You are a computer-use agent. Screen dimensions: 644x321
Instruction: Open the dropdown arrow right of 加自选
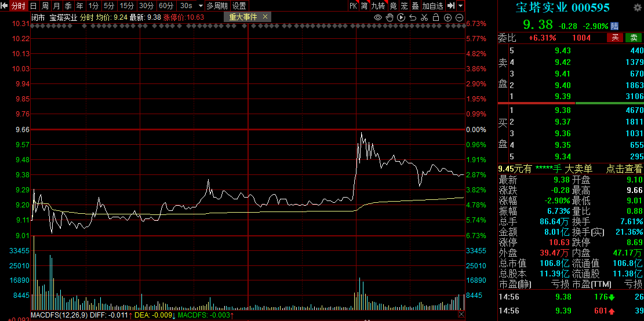tap(460, 6)
